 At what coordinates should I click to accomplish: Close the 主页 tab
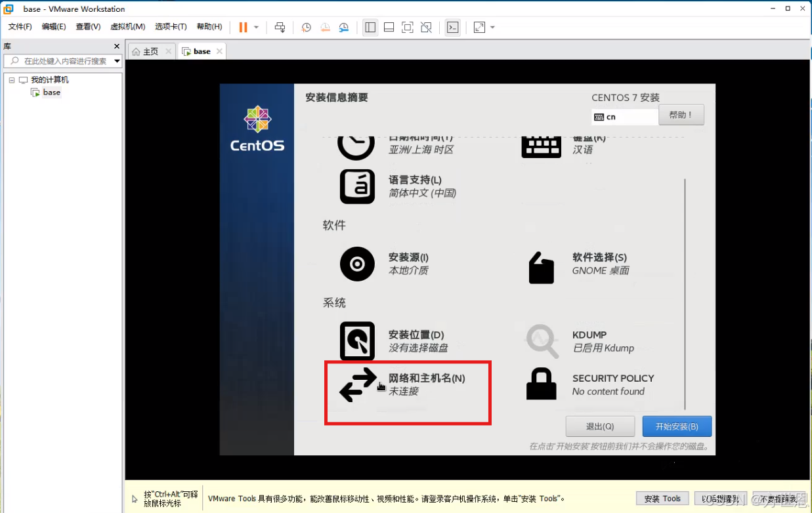coord(168,51)
